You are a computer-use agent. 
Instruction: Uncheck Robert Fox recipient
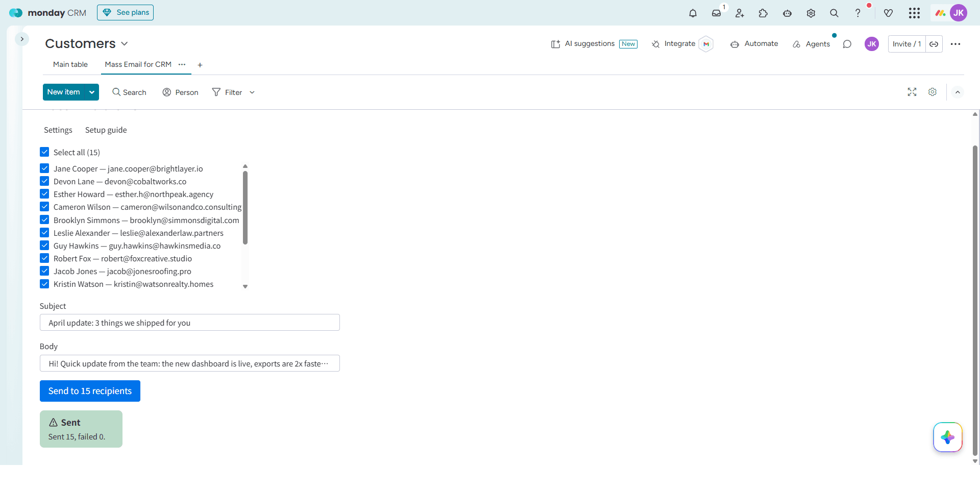point(44,258)
